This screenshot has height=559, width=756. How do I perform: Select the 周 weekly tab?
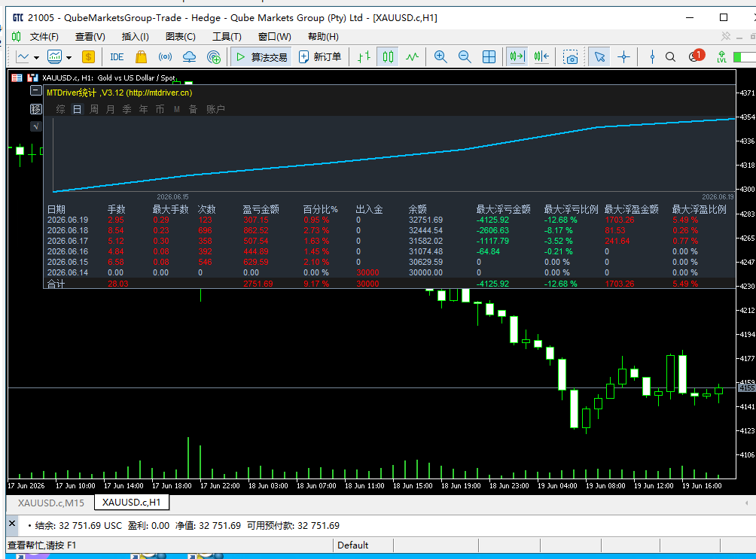(94, 109)
